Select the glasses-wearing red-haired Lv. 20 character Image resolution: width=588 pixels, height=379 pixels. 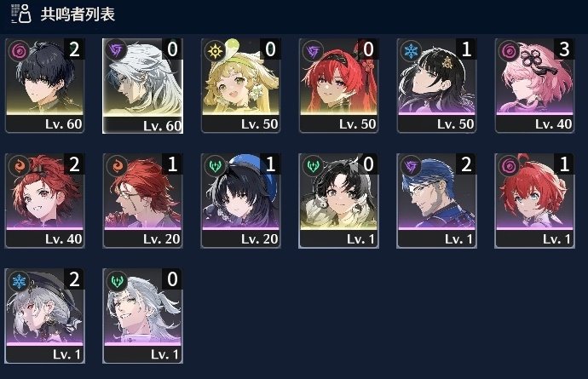[x=142, y=200]
